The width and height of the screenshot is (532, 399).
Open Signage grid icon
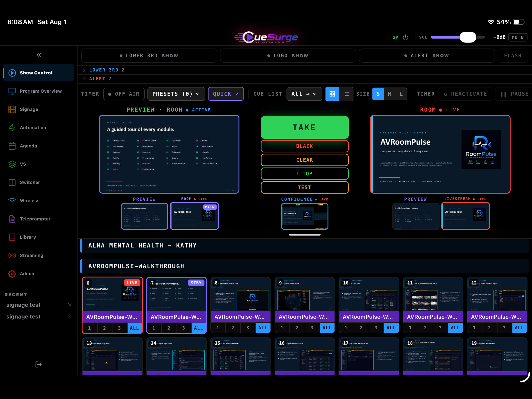tap(12, 109)
